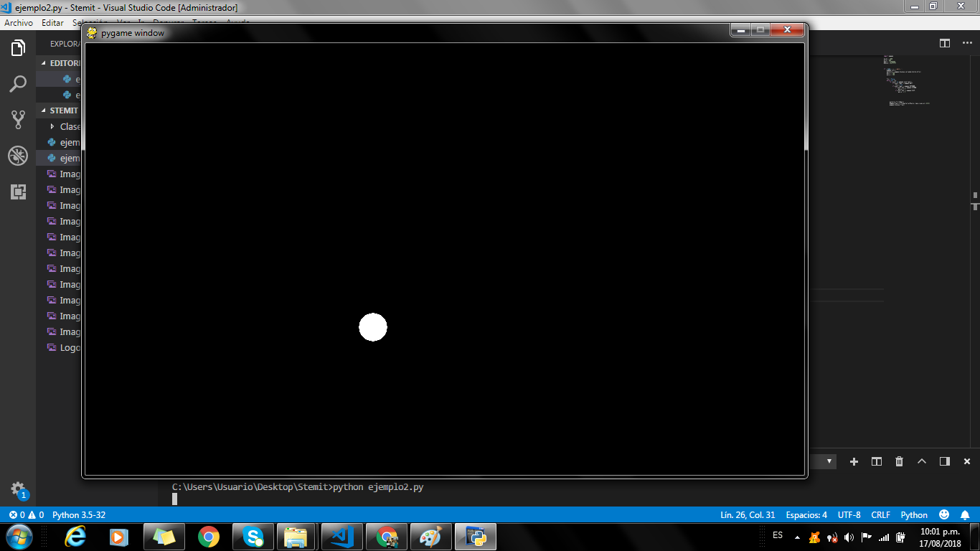The image size is (980, 551).
Task: Open the Manage gear icon
Action: (18, 489)
